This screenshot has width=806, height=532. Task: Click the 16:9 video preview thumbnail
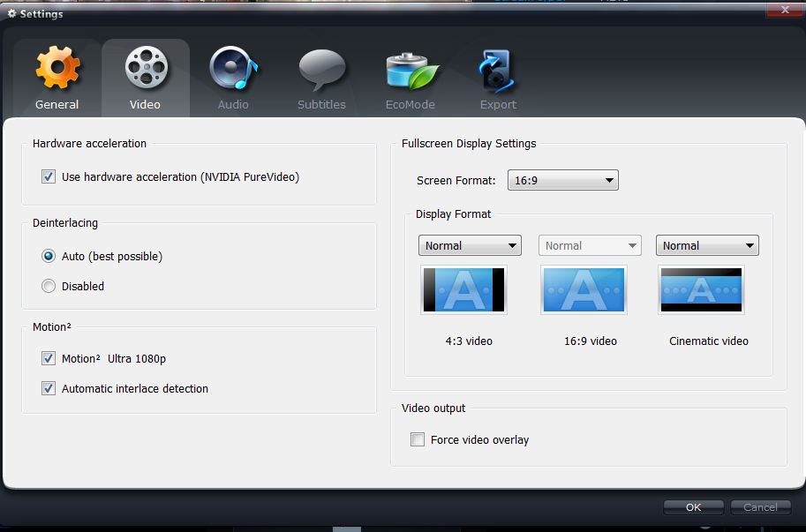click(x=584, y=289)
